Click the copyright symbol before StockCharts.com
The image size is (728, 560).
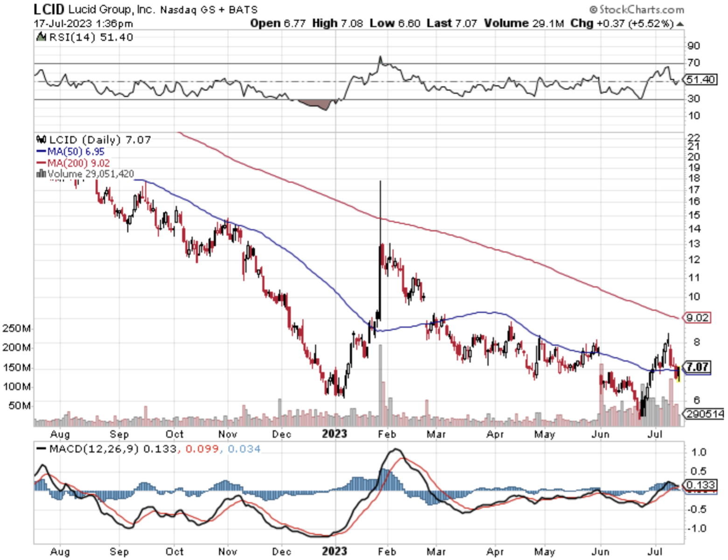click(x=593, y=9)
